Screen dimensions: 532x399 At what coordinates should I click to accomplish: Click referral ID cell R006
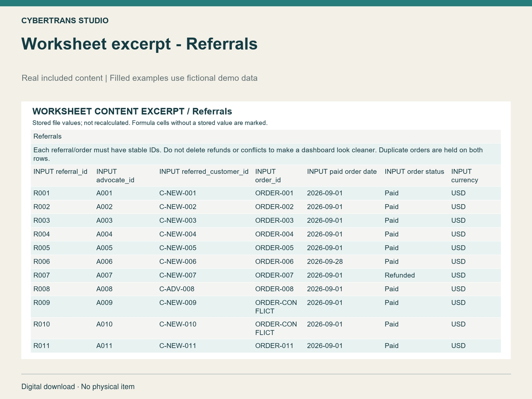click(x=42, y=262)
